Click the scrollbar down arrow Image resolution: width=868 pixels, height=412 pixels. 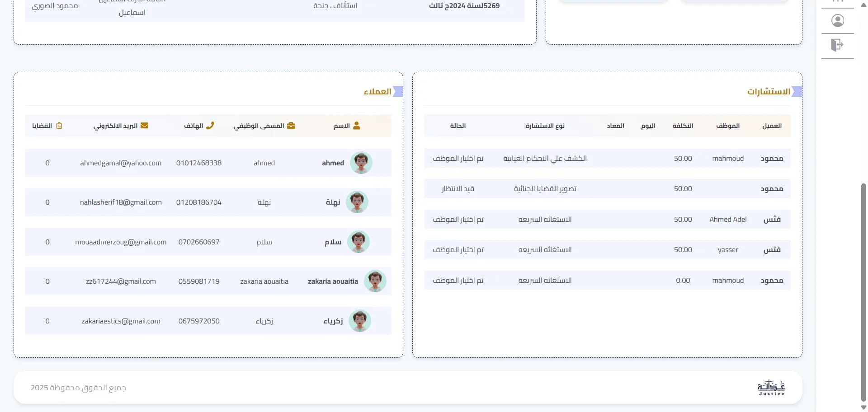point(863,407)
